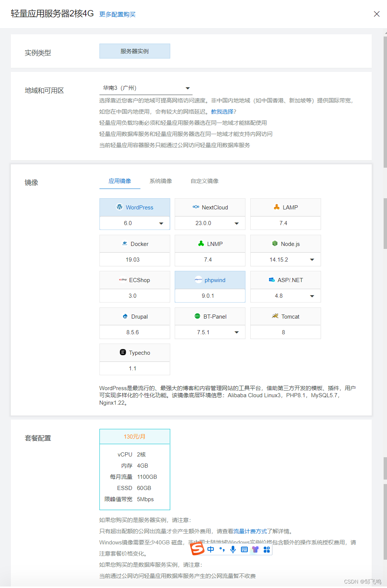The width and height of the screenshot is (387, 588).
Task: Click the Typecho version 1.1 value
Action: [x=133, y=369]
